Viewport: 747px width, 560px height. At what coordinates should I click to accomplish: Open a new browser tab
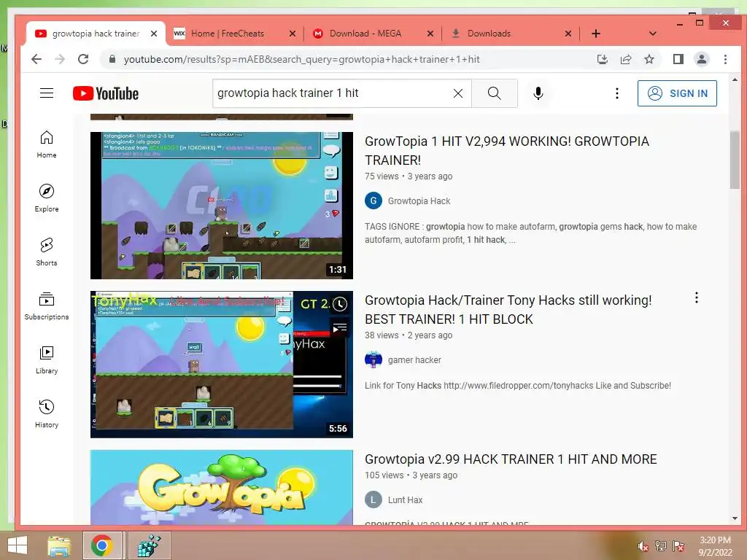[596, 34]
